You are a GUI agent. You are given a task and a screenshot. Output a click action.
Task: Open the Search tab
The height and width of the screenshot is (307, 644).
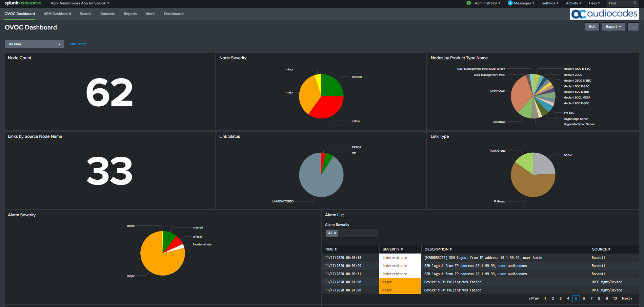coord(85,14)
